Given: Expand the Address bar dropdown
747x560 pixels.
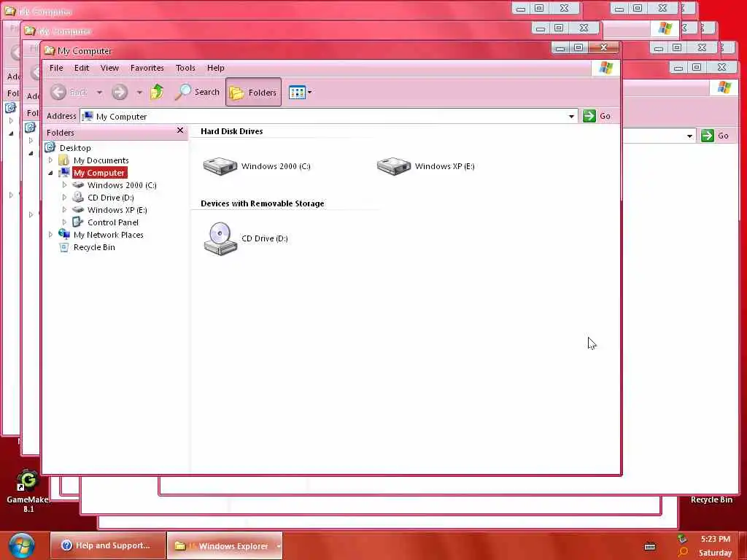Looking at the screenshot, I should coord(571,116).
